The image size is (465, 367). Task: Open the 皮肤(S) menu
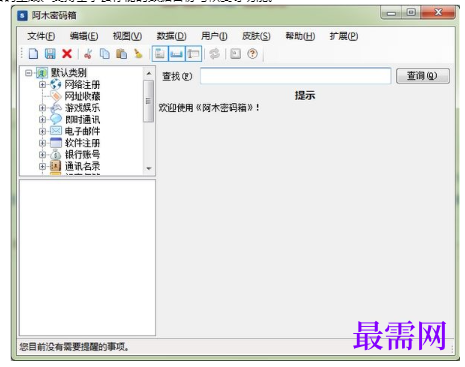point(256,36)
